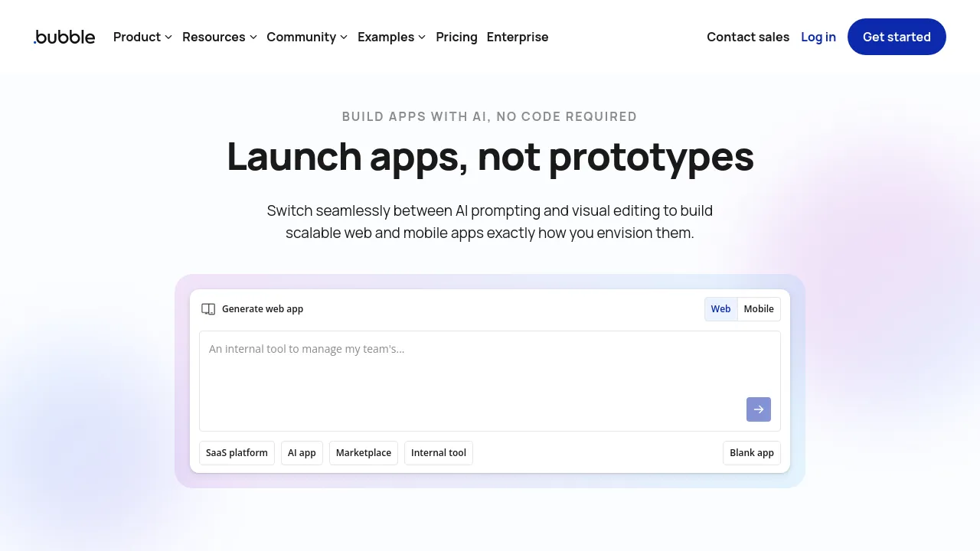Viewport: 980px width, 551px height.
Task: Click the Blank app button
Action: (x=752, y=453)
